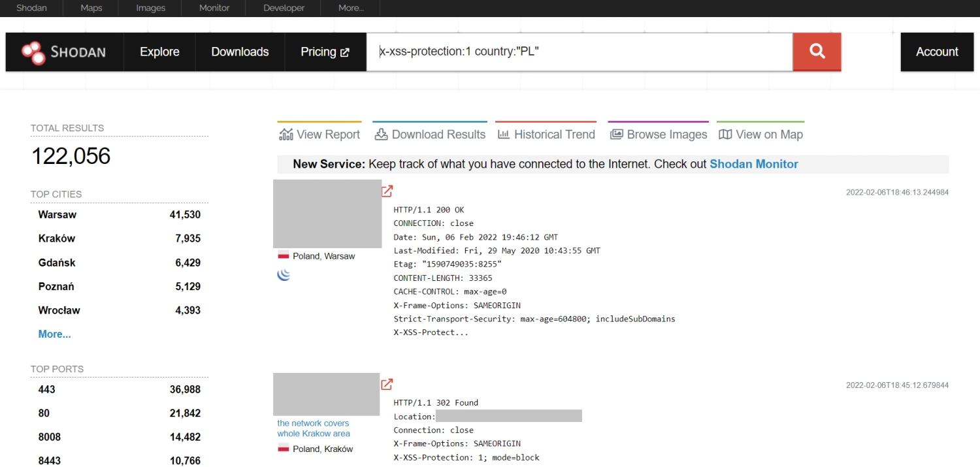
Task: Filter results by port 8443
Action: click(x=50, y=460)
